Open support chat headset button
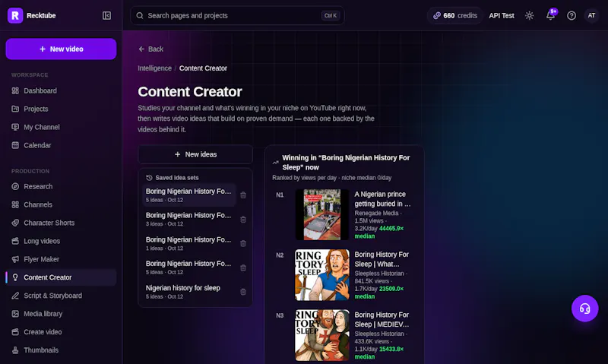This screenshot has width=608, height=364. [x=584, y=309]
